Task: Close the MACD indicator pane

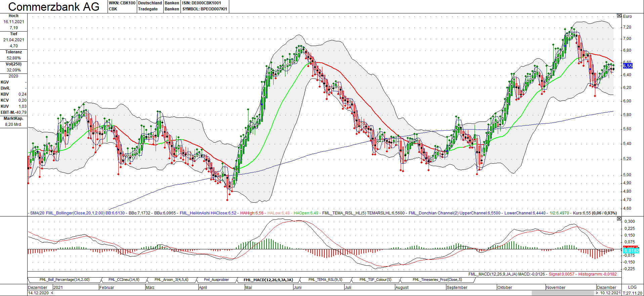Action: pos(619,219)
